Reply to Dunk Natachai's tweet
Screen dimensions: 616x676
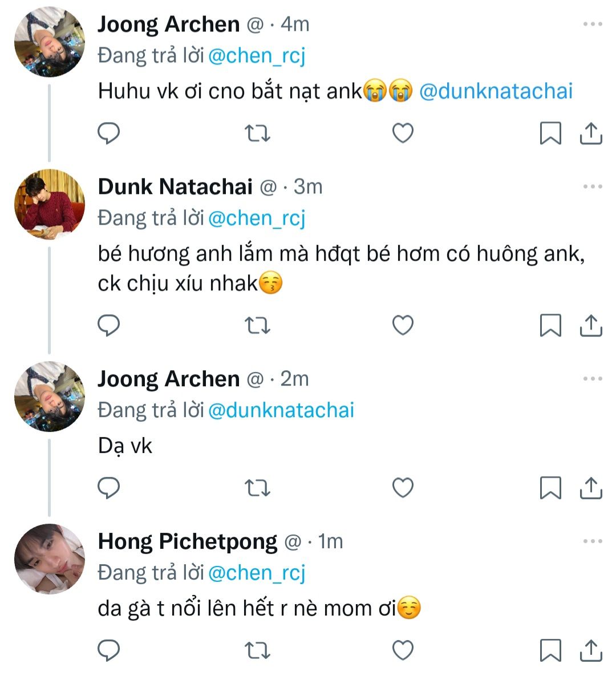pos(109,325)
